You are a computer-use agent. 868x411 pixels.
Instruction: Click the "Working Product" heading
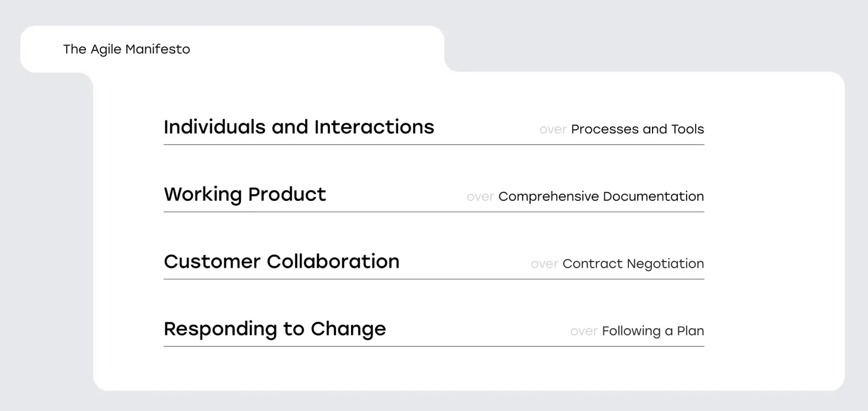(245, 194)
